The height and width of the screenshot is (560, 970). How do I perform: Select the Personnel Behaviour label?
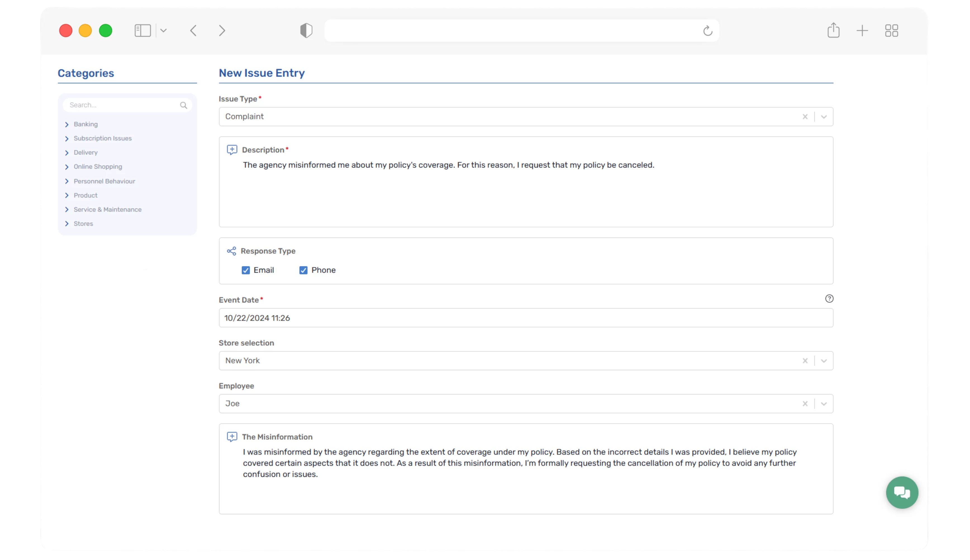pos(104,181)
